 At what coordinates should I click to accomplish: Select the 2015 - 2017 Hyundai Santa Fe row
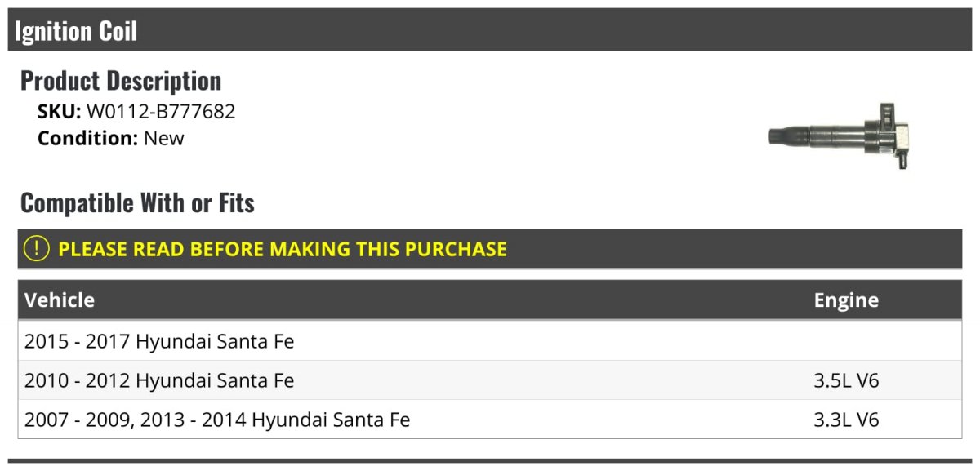[x=159, y=341]
